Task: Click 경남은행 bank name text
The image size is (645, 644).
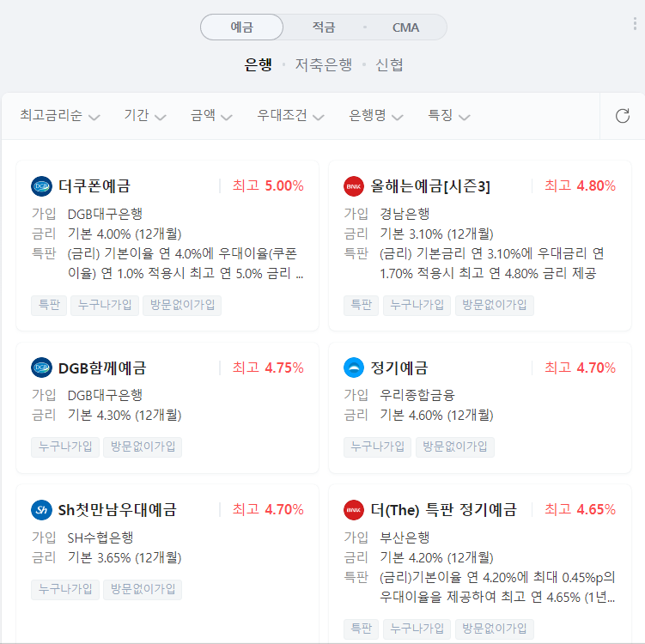Action: pos(405,214)
